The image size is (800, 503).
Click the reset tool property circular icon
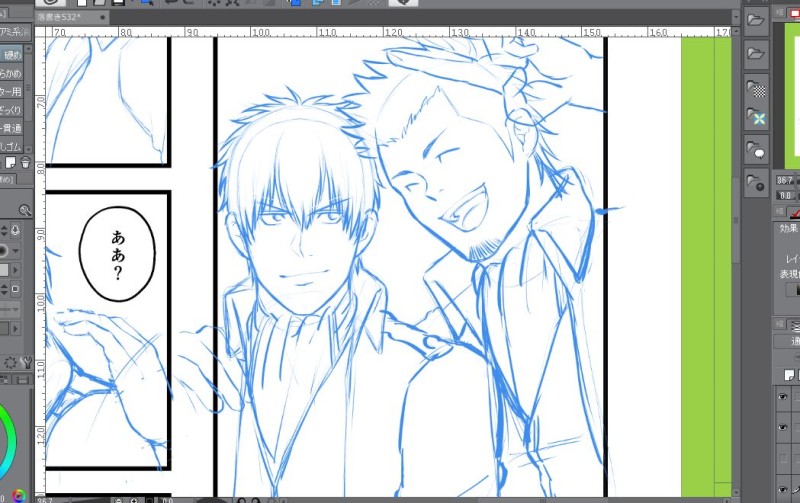(10, 363)
